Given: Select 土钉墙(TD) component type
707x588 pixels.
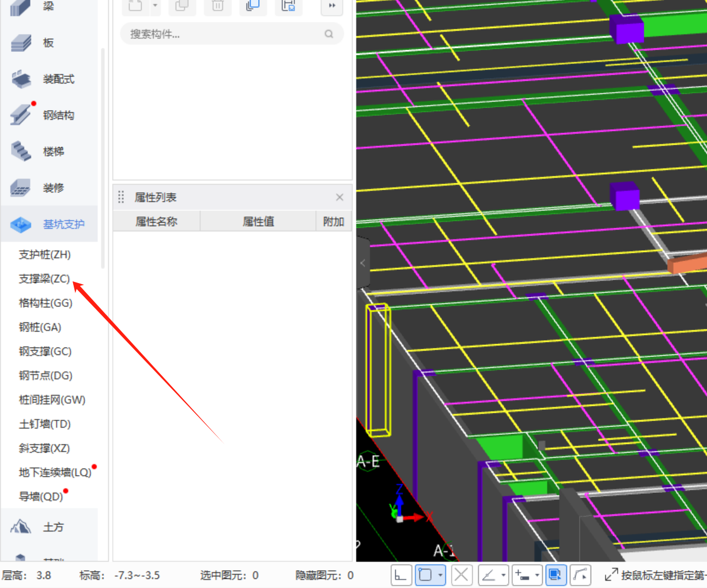Looking at the screenshot, I should pos(44,424).
